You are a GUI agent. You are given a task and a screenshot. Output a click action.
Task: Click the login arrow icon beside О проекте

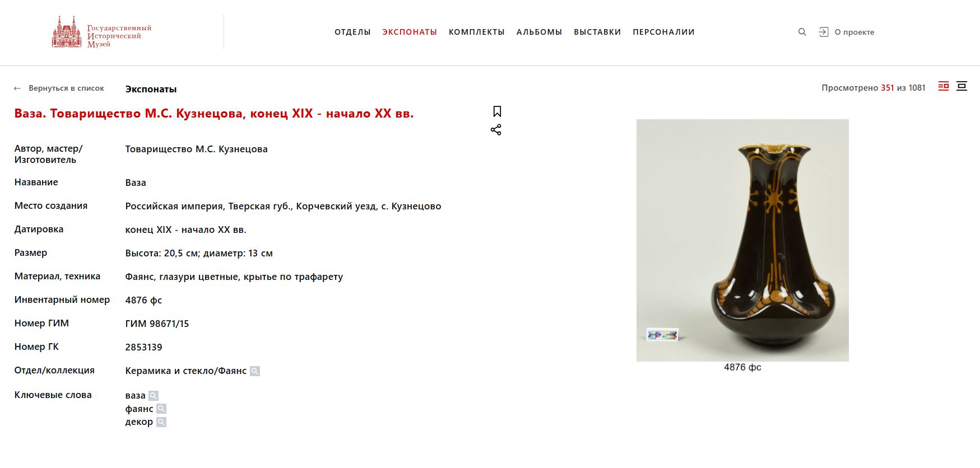pos(823,32)
